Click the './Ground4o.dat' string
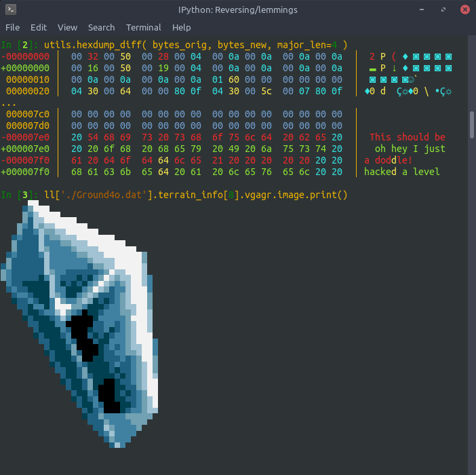The image size is (476, 475). [104, 195]
